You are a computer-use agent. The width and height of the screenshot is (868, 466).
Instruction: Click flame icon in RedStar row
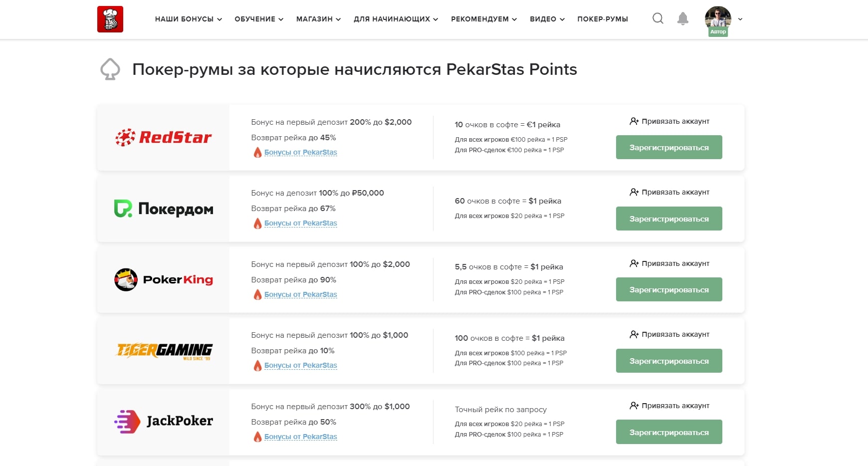click(x=257, y=152)
